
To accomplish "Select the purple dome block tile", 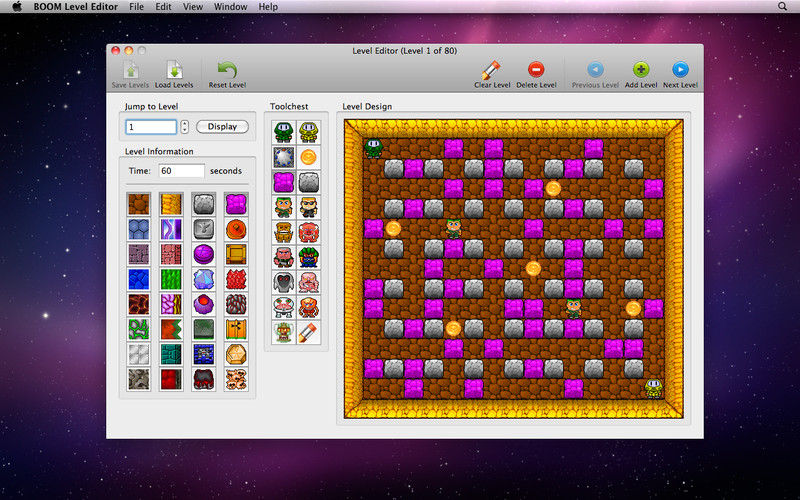I will click(204, 254).
